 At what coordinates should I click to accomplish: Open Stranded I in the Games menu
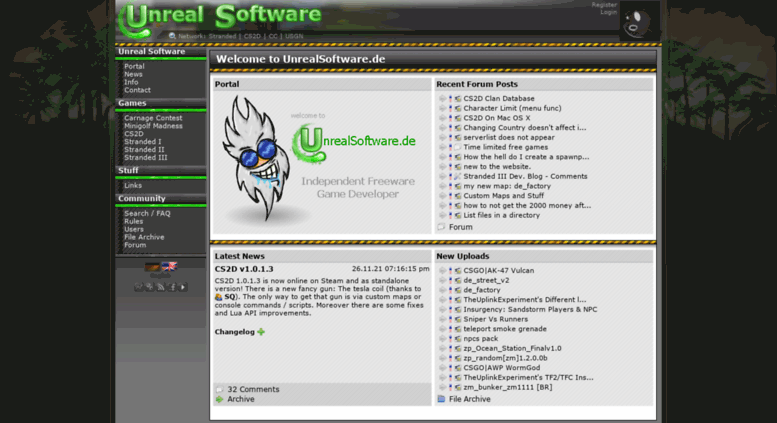click(143, 142)
